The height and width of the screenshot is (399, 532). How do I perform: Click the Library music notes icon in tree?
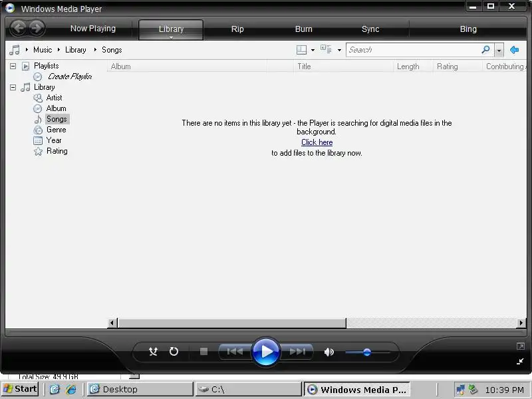pyautogui.click(x=25, y=87)
